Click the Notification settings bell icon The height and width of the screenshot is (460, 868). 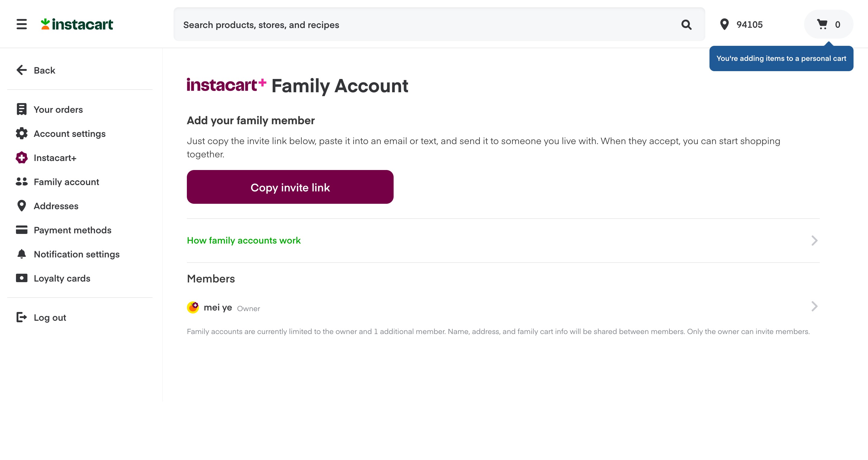[x=22, y=254]
